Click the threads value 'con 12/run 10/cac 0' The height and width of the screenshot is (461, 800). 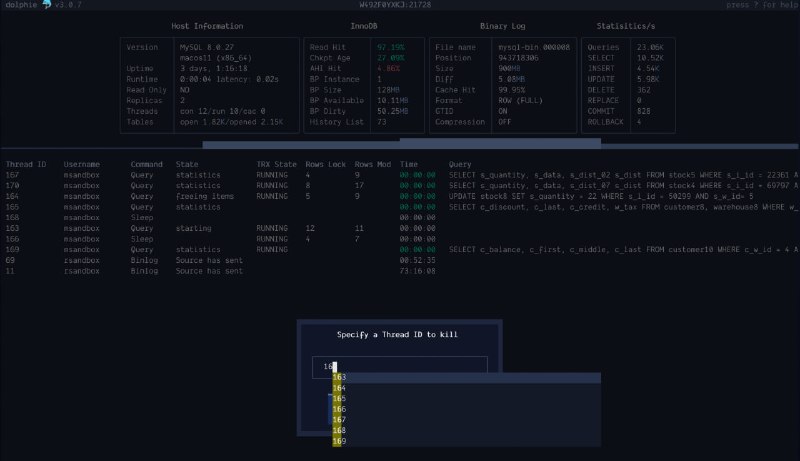[x=222, y=111]
